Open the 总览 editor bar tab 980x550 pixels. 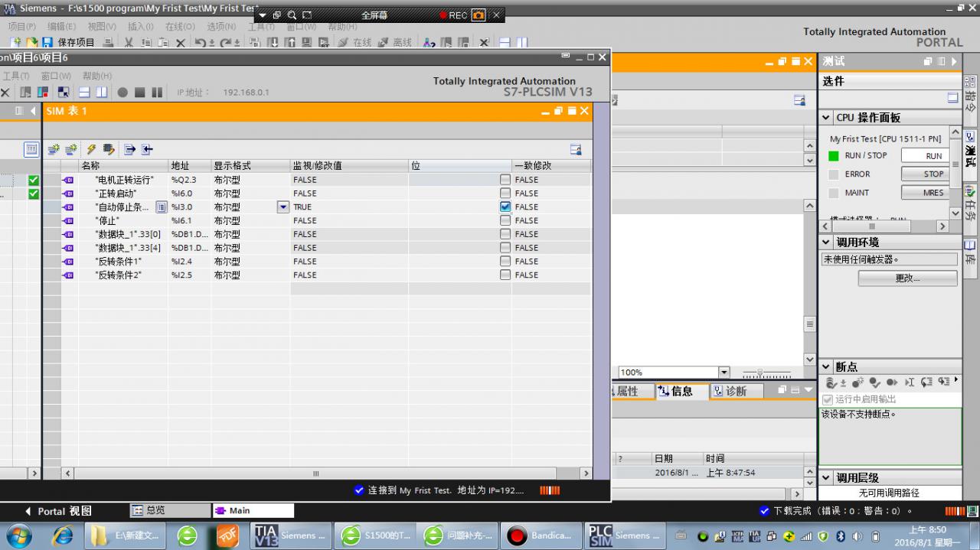(x=169, y=510)
